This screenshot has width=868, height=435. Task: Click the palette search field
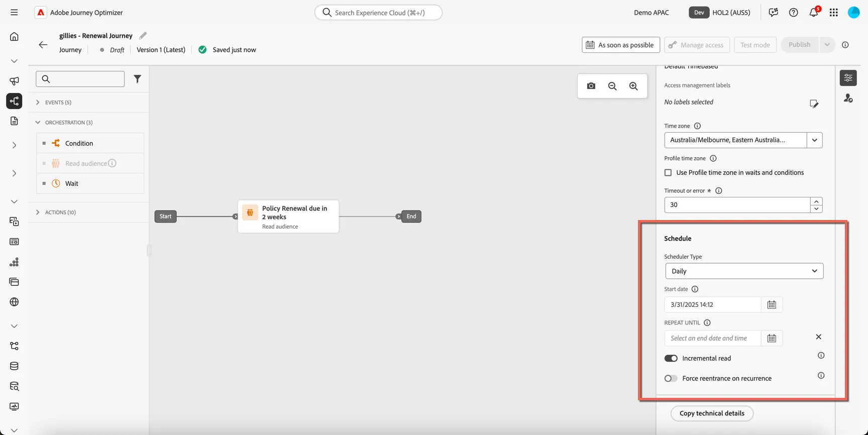point(80,79)
